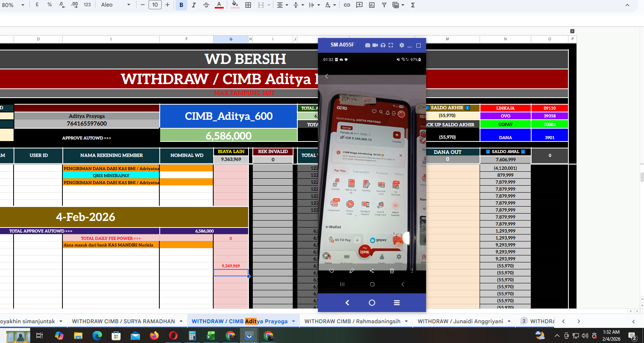Screen dimensions: 644x343
Task: Open the text color picker
Action: 219,5
